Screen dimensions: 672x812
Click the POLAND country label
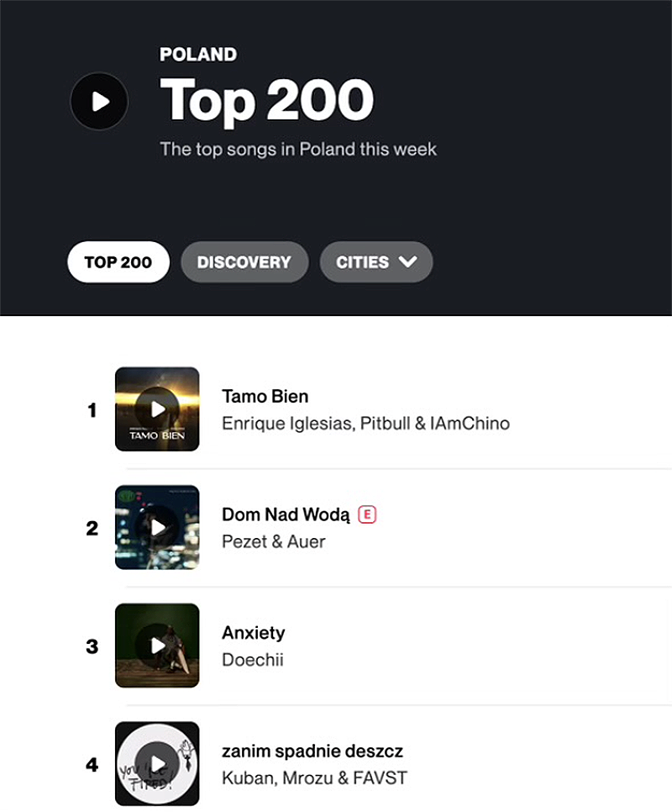tap(198, 55)
